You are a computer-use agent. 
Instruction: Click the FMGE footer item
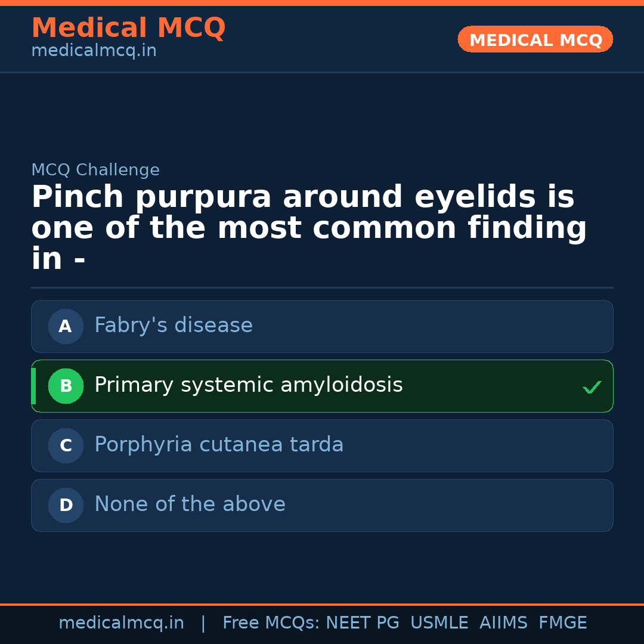coord(562,622)
